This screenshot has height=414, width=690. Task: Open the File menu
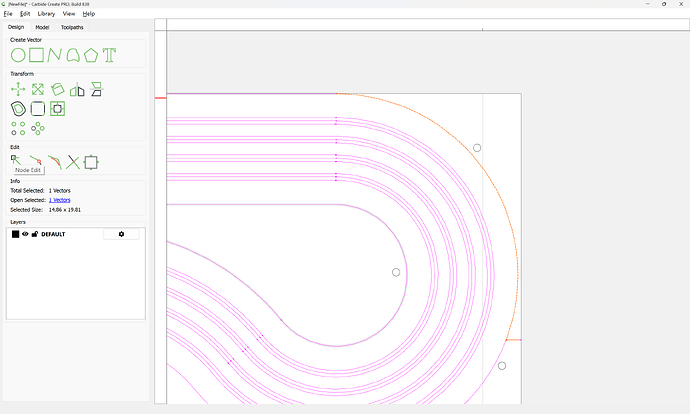pos(8,14)
